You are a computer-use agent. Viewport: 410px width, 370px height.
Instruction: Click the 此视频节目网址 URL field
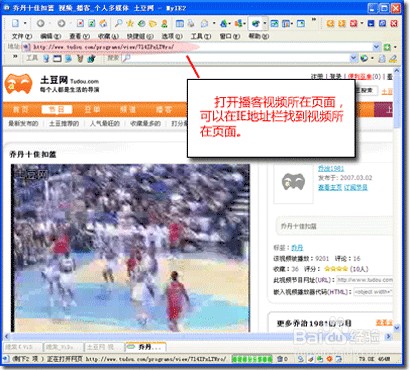tap(364, 280)
